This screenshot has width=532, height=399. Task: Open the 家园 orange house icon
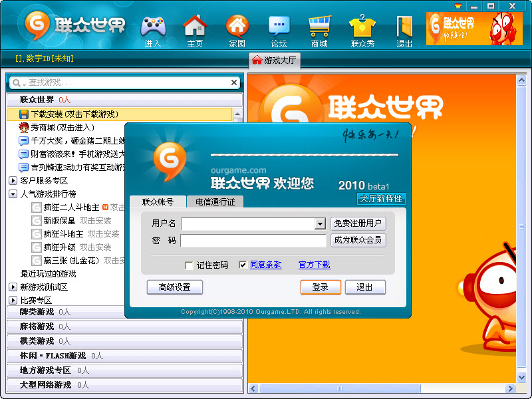237,26
